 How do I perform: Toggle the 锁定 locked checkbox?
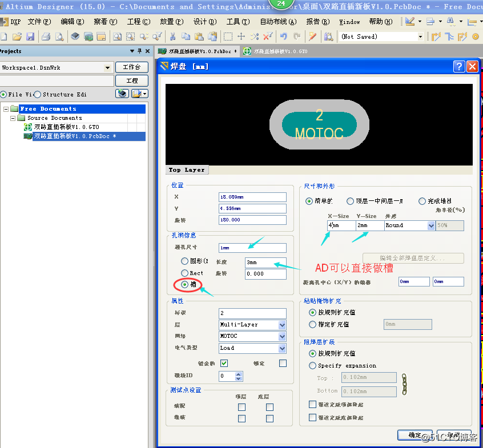283,364
